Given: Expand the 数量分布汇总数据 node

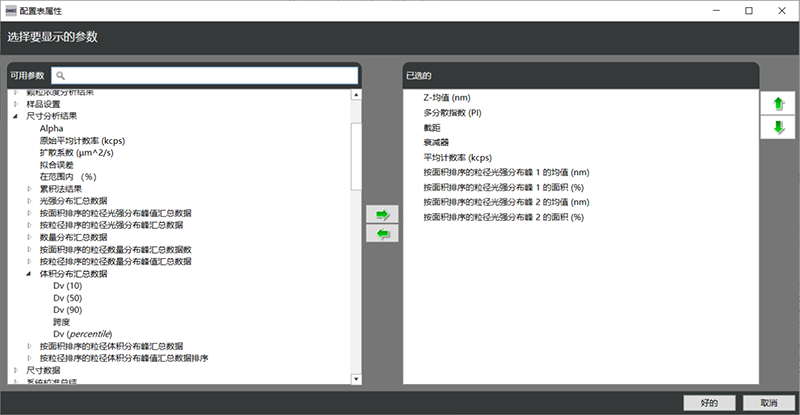Looking at the screenshot, I should click(29, 237).
